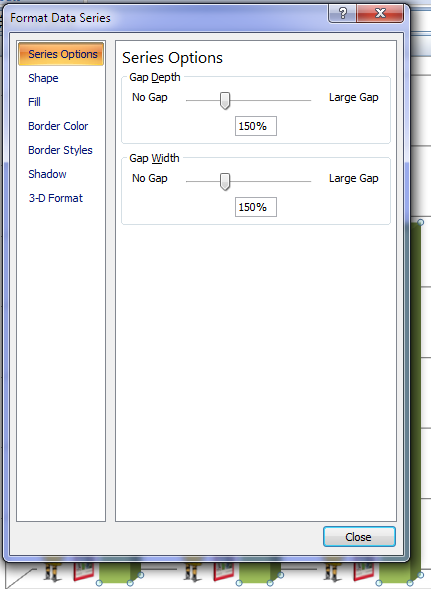Click the Gap Depth slider handle
Image resolution: width=431 pixels, height=589 pixels.
click(225, 101)
